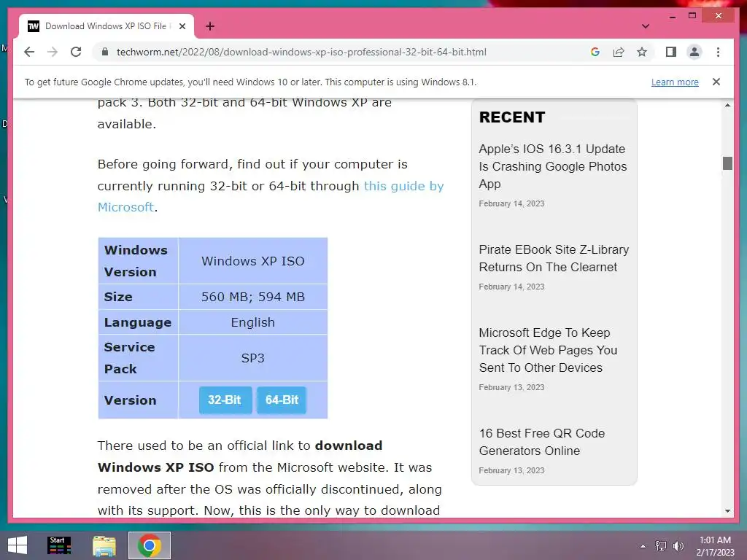Open a new tab with the plus button
Image resolution: width=747 pixels, height=560 pixels.
point(210,26)
